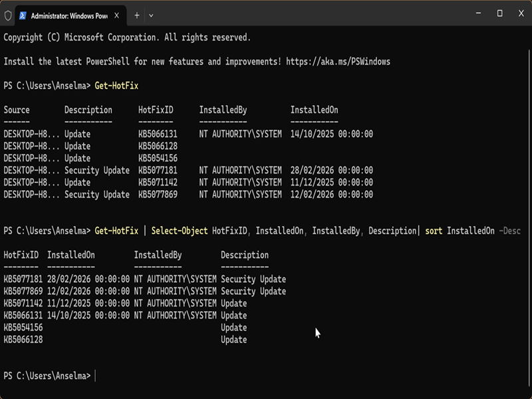Open the https://aka.ms/PSWindows link
The height and width of the screenshot is (399, 532).
point(338,62)
